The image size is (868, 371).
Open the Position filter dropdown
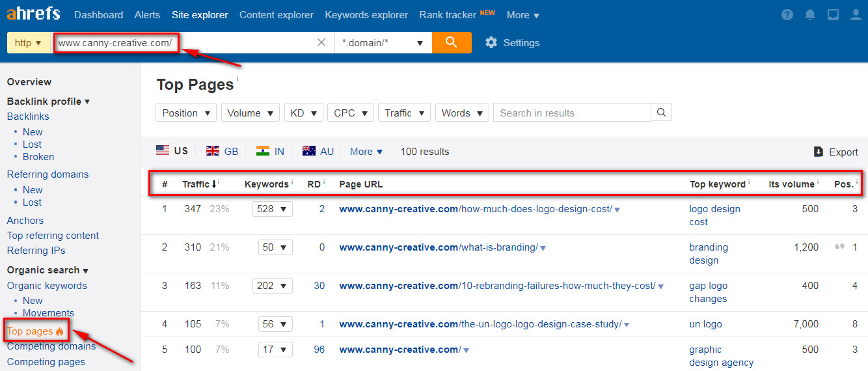coord(186,113)
